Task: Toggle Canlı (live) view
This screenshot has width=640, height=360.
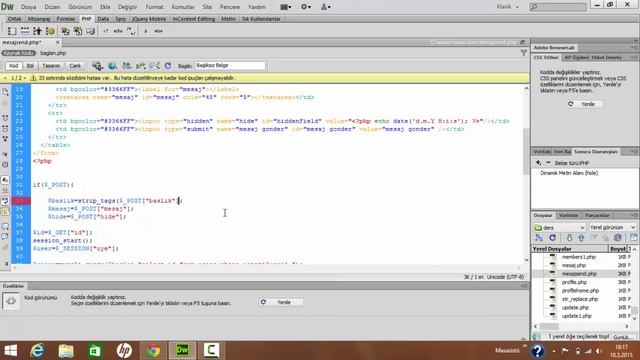Action: (x=75, y=66)
